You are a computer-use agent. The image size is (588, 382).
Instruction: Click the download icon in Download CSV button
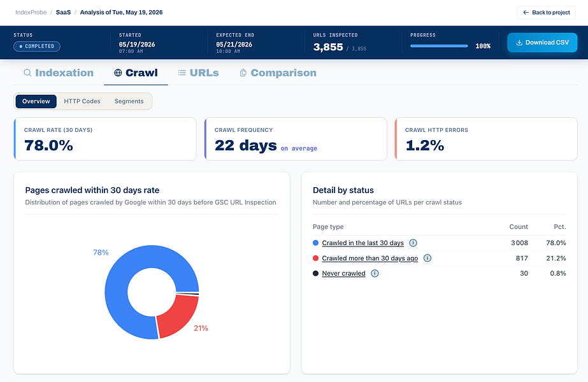(x=519, y=43)
